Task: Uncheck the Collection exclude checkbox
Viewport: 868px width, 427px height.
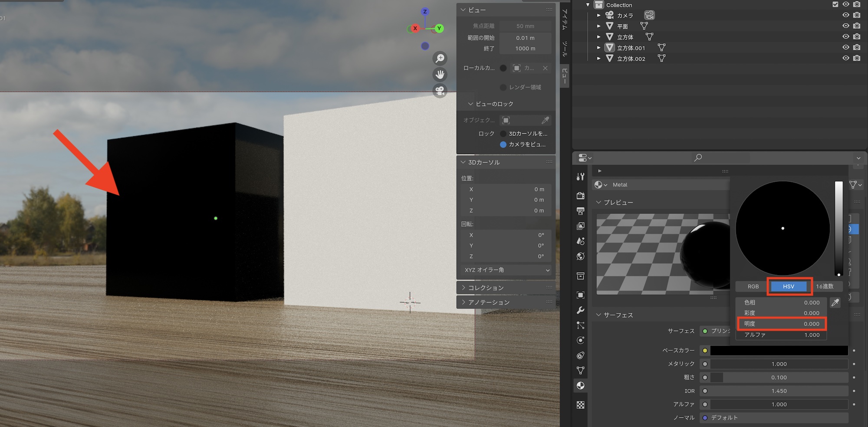Action: [x=835, y=4]
